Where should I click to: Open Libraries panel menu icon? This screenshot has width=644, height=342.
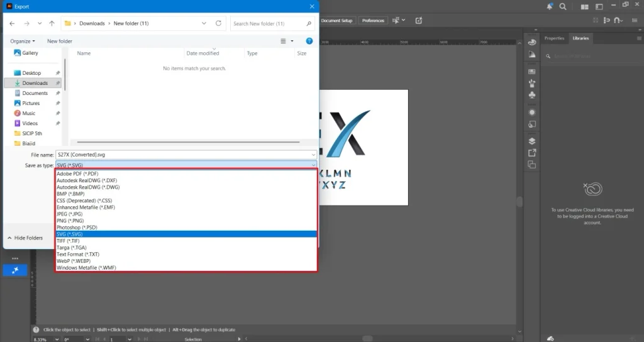tap(639, 38)
